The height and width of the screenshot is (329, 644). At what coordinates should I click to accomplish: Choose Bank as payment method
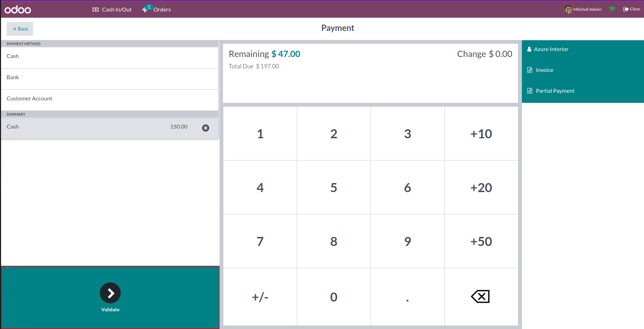coord(109,77)
